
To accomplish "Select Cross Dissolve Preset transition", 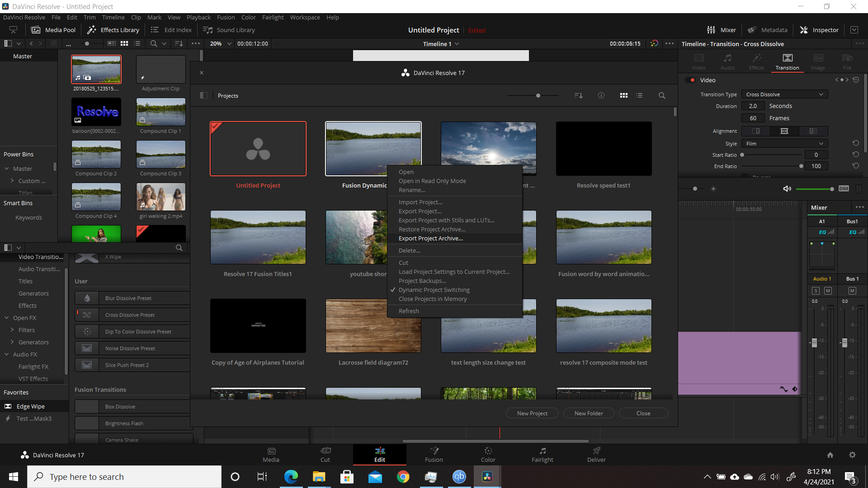I will 132,315.
